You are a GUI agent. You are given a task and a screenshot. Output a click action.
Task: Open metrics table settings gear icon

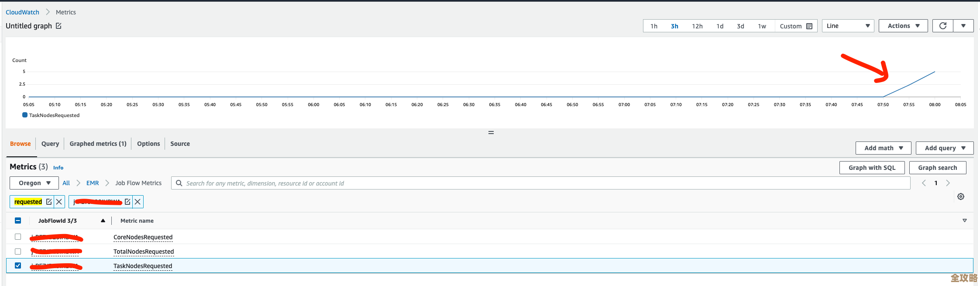coord(961,196)
